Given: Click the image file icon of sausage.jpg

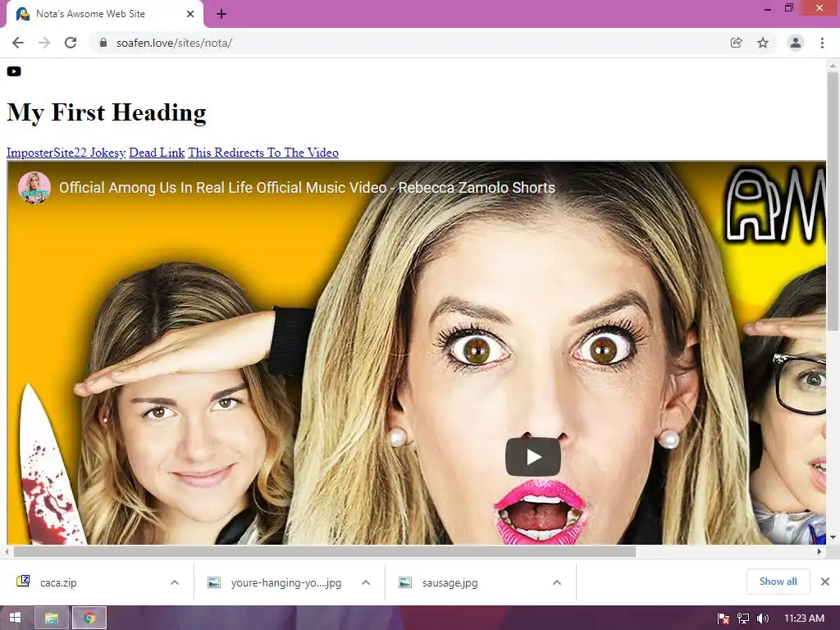Looking at the screenshot, I should pos(405,582).
